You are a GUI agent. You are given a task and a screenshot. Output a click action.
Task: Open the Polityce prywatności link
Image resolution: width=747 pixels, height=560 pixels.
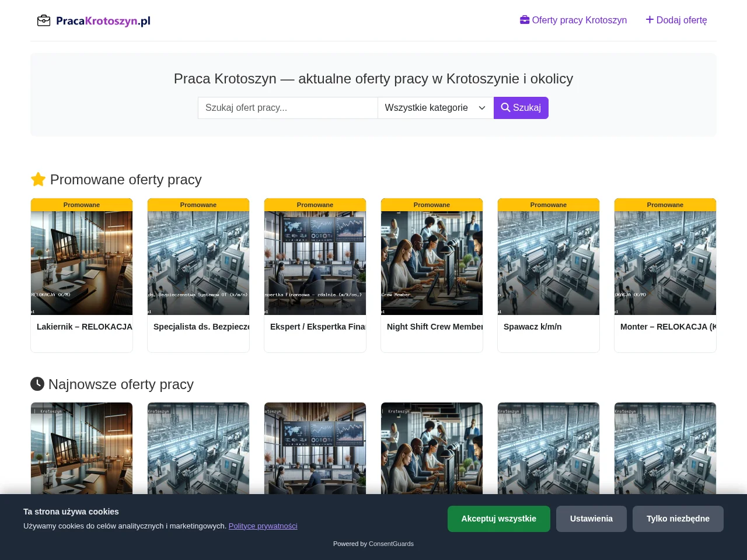(263, 526)
